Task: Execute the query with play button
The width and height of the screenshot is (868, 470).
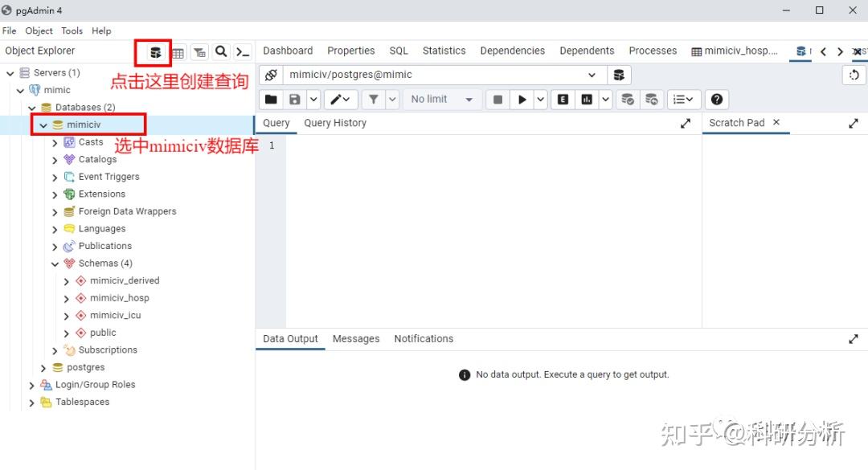Action: tap(522, 99)
